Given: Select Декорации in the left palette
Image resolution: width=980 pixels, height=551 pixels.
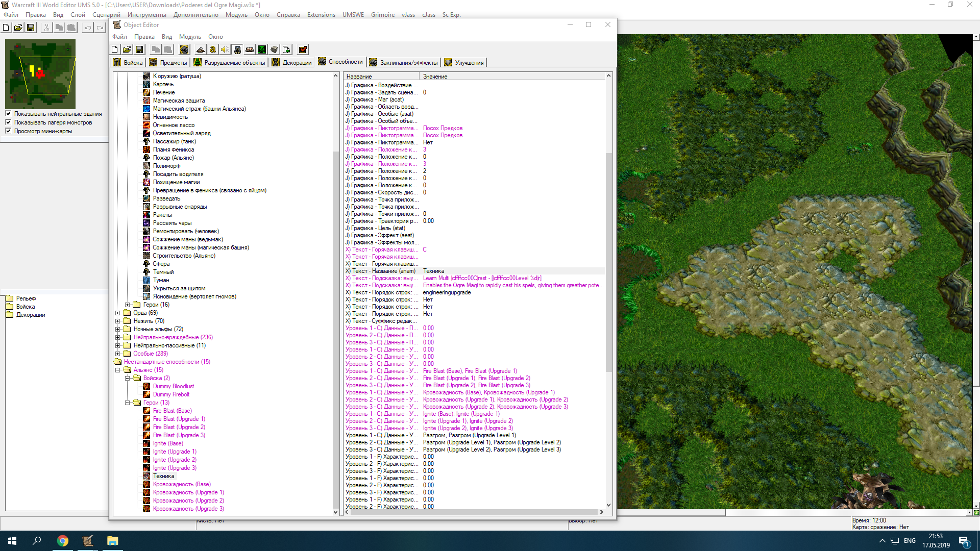Looking at the screenshot, I should tap(31, 315).
